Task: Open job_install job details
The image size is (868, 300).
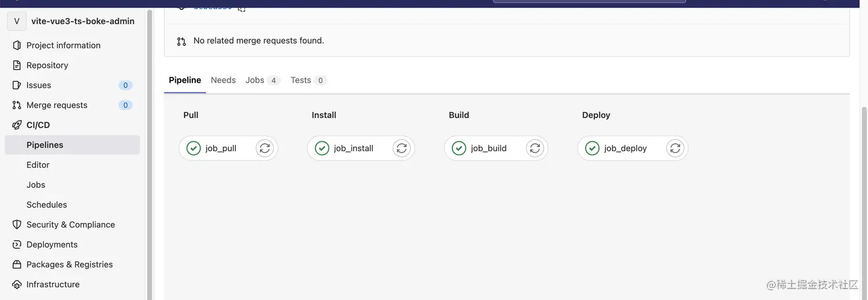Action: [354, 148]
